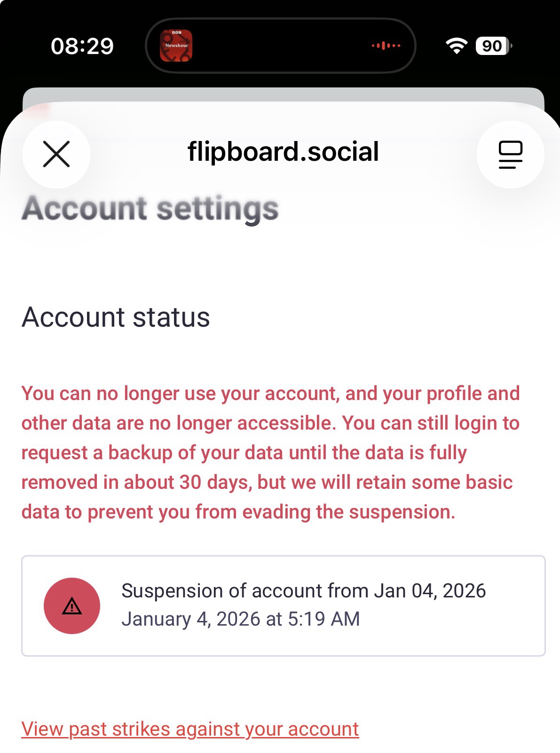Viewport: 560px width, 753px height.
Task: Tap the flipboard.social domain title
Action: click(283, 152)
